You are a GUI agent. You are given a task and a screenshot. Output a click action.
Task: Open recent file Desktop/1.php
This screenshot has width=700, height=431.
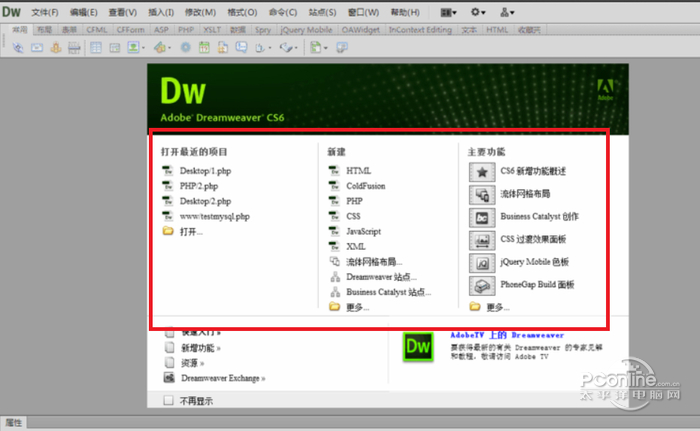[x=205, y=171]
